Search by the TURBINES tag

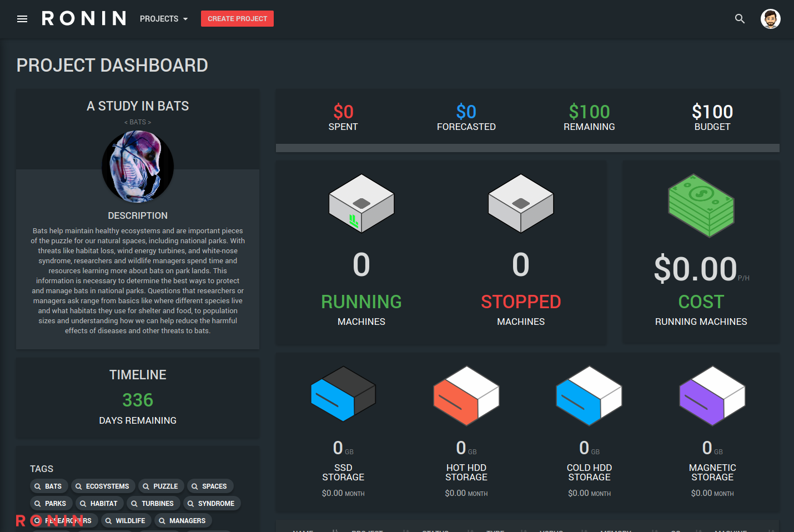153,504
